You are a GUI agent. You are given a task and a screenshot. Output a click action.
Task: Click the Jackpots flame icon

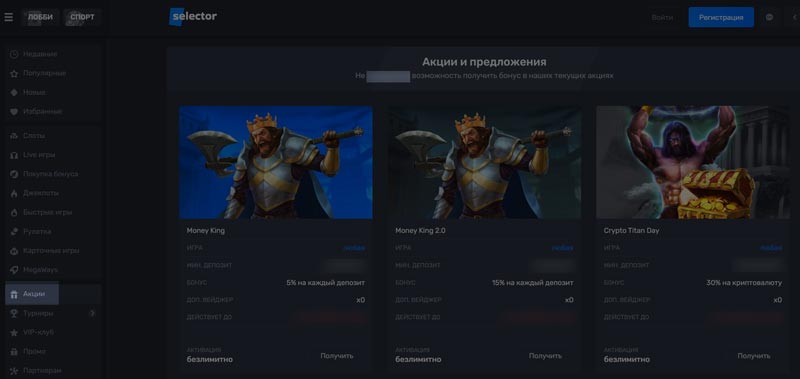click(x=14, y=193)
